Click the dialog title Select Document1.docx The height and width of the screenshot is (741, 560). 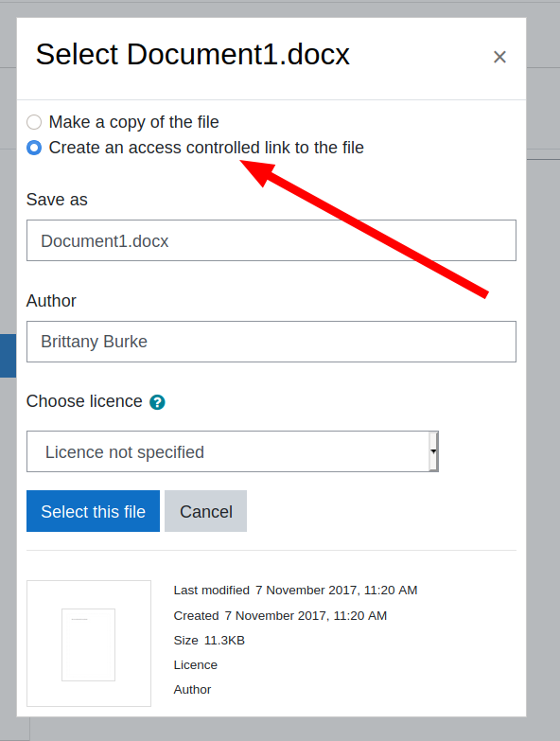click(x=193, y=54)
